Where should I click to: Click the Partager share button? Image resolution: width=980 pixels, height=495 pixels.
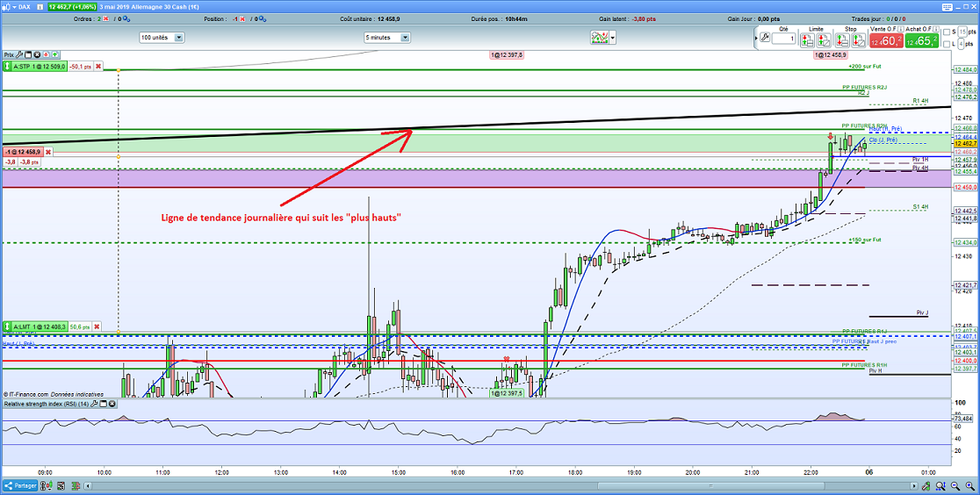coord(20,485)
